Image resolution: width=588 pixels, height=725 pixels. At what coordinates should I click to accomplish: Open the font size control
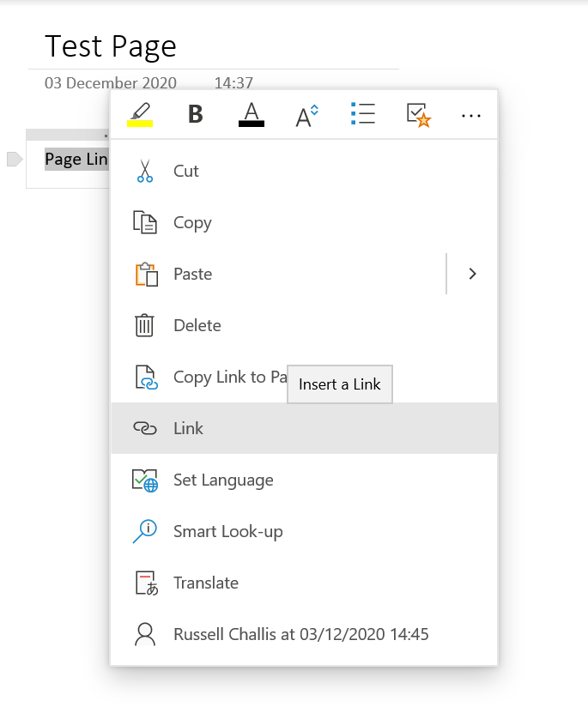click(x=308, y=112)
